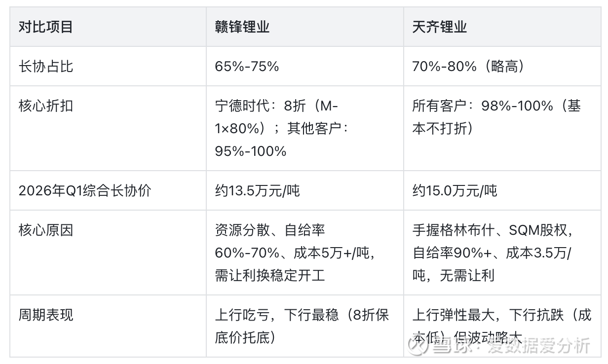The width and height of the screenshot is (608, 364).
Task: Click the 所有客户 98%-100% cell
Action: click(x=496, y=117)
